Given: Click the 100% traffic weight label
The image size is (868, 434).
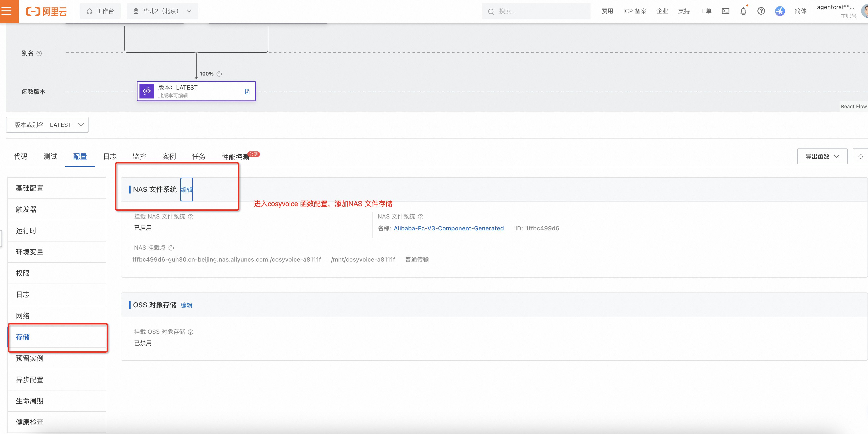Looking at the screenshot, I should (x=207, y=73).
